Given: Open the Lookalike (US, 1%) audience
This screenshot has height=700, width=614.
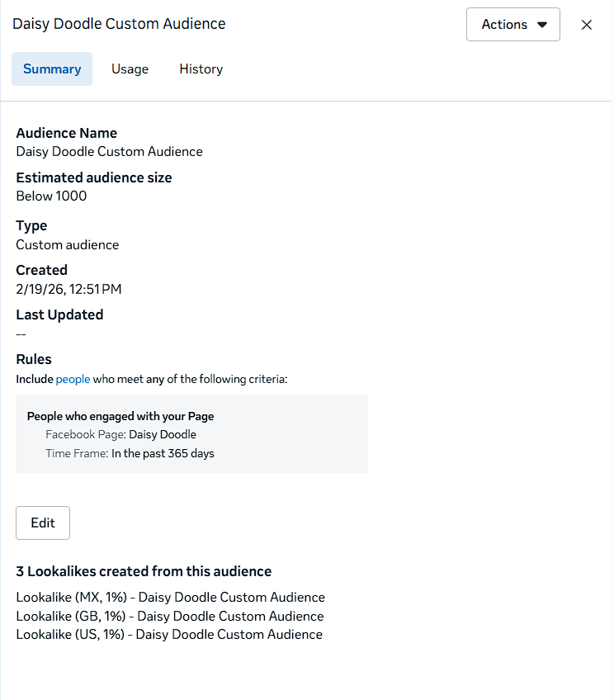Looking at the screenshot, I should pyautogui.click(x=169, y=635).
